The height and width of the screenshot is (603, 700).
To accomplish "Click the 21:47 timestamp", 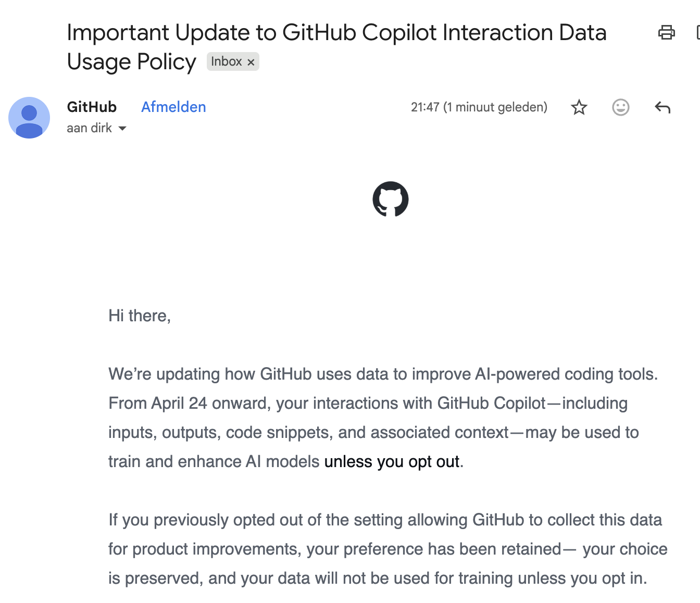I will tap(425, 107).
